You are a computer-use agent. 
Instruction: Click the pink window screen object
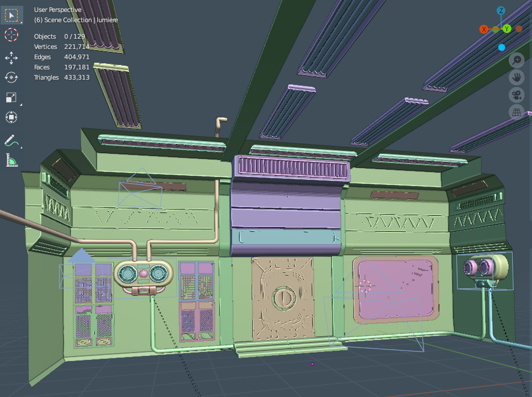tap(396, 290)
